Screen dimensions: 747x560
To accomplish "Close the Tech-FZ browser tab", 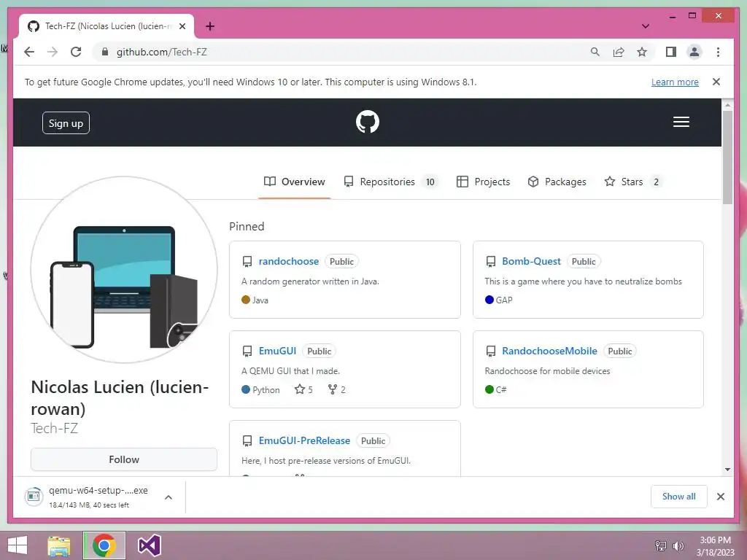I will (182, 26).
